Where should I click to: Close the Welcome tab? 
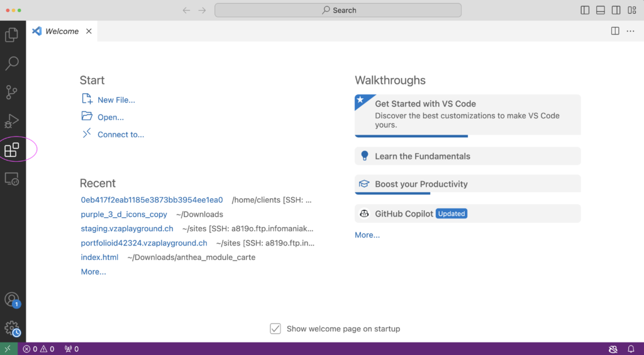(x=89, y=31)
